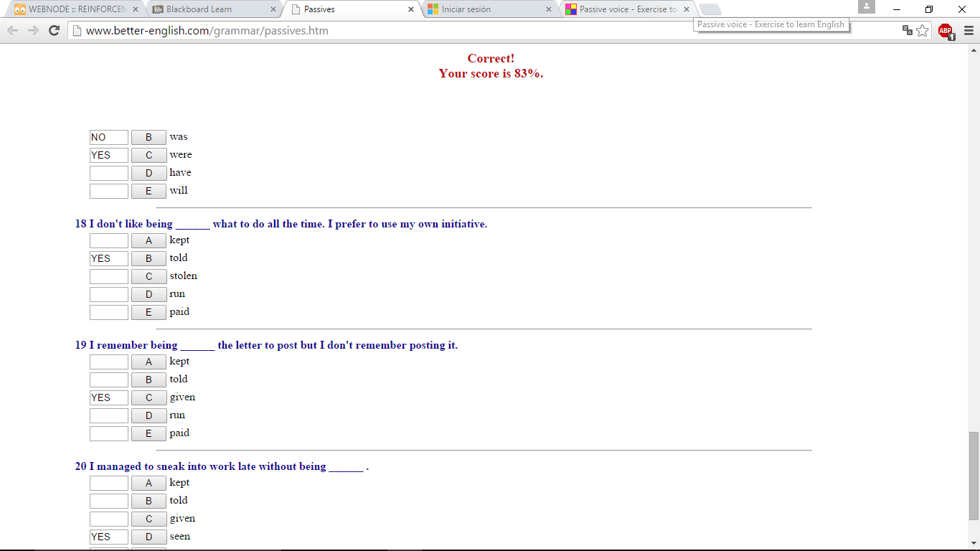This screenshot has height=551, width=980.
Task: Click the result box beside 'stolen'
Action: (x=109, y=276)
